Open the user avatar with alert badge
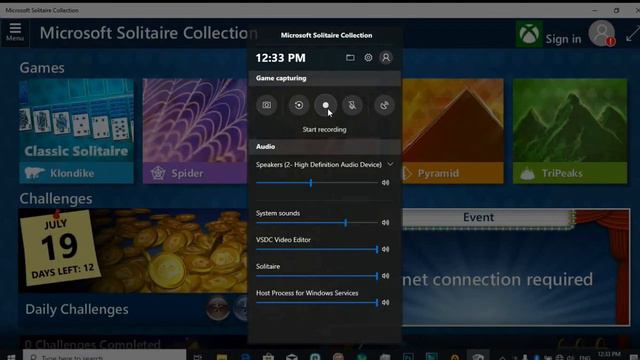 pos(602,33)
